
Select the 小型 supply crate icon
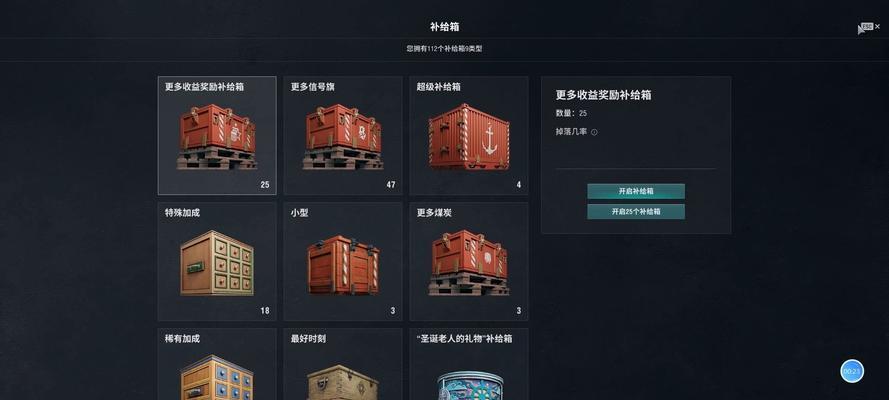pyautogui.click(x=343, y=265)
